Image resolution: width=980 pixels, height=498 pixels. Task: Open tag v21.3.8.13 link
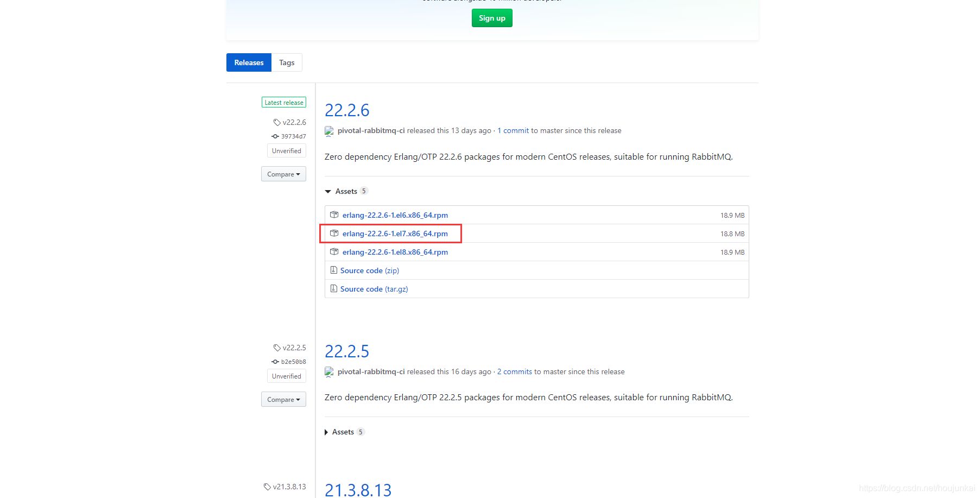point(289,487)
